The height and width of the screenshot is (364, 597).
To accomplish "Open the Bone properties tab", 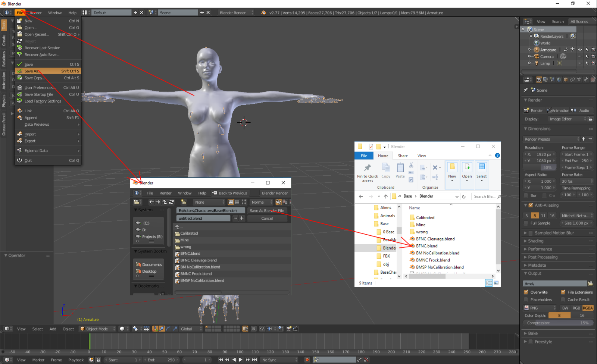I will (586, 79).
